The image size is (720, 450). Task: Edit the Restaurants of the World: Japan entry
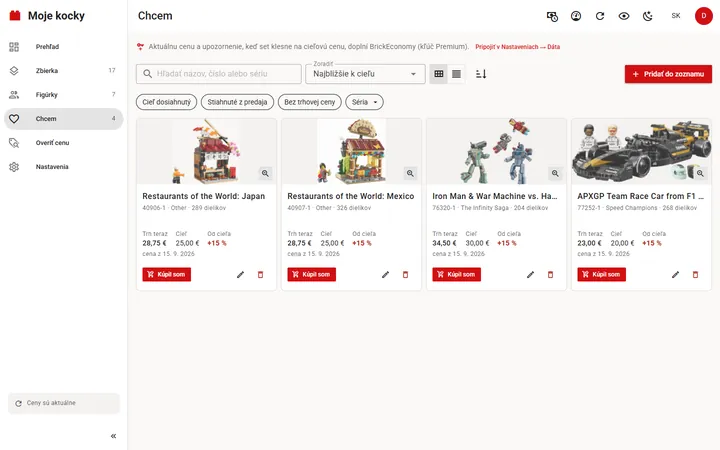(241, 275)
